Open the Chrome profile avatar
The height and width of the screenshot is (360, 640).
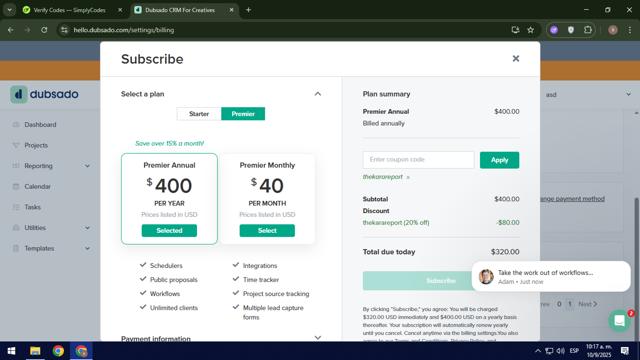click(613, 30)
